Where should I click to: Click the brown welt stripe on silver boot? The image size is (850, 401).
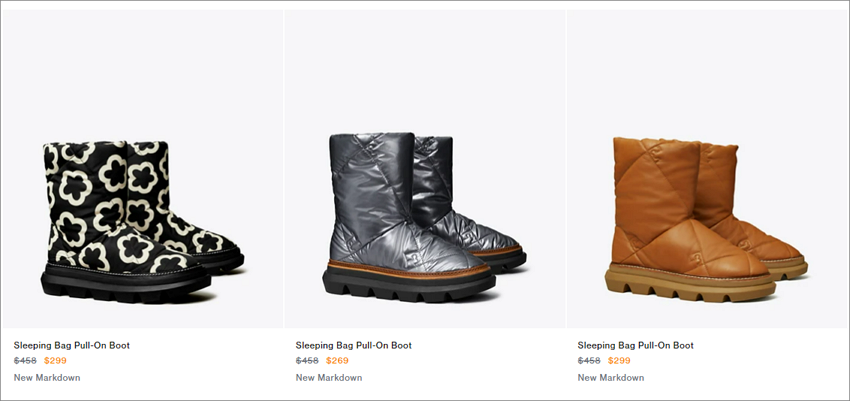[408, 269]
